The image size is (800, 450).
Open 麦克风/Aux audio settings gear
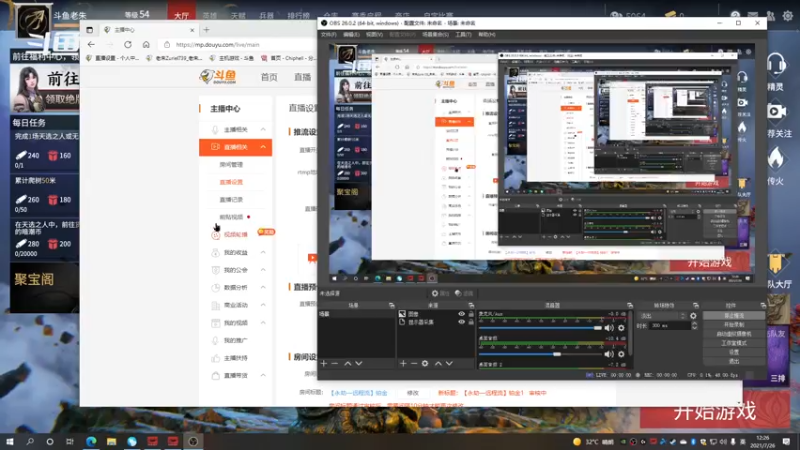[x=621, y=328]
